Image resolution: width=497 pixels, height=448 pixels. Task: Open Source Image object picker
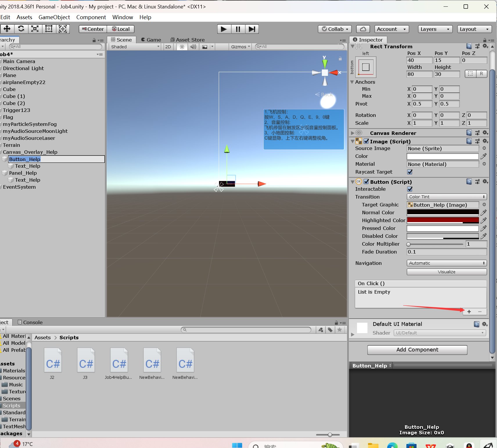point(484,148)
